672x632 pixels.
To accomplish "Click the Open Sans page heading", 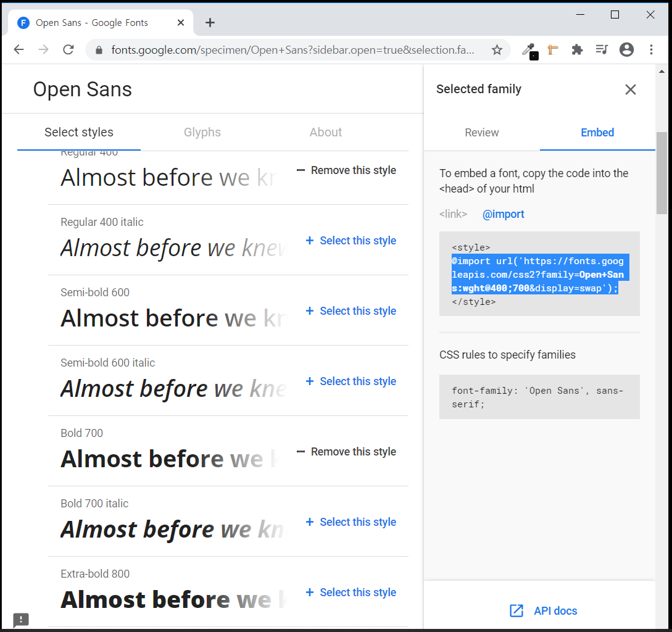I will pyautogui.click(x=82, y=89).
